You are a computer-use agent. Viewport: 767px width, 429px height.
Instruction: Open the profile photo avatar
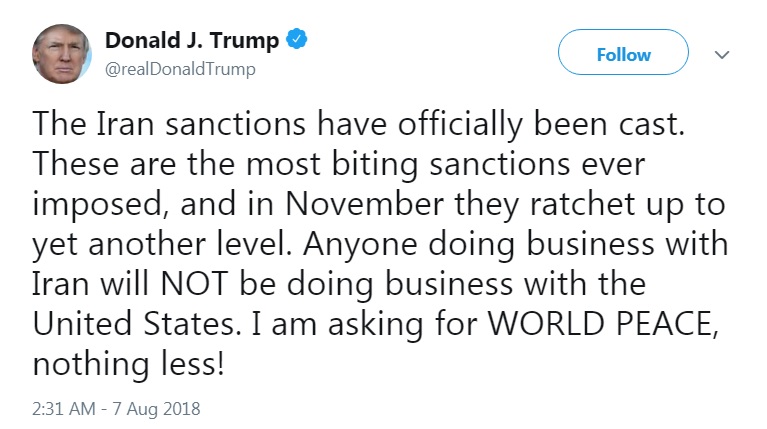click(x=64, y=54)
